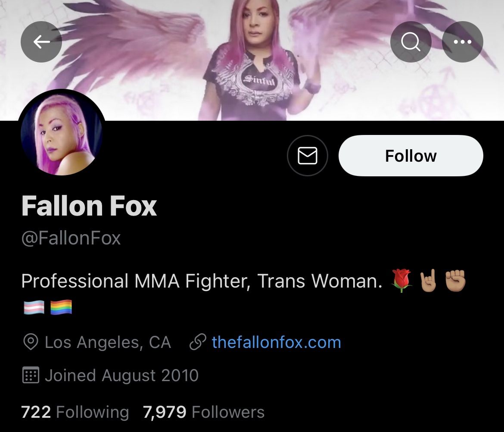Tap the chain link icon
The width and height of the screenshot is (504, 432).
[x=198, y=342]
